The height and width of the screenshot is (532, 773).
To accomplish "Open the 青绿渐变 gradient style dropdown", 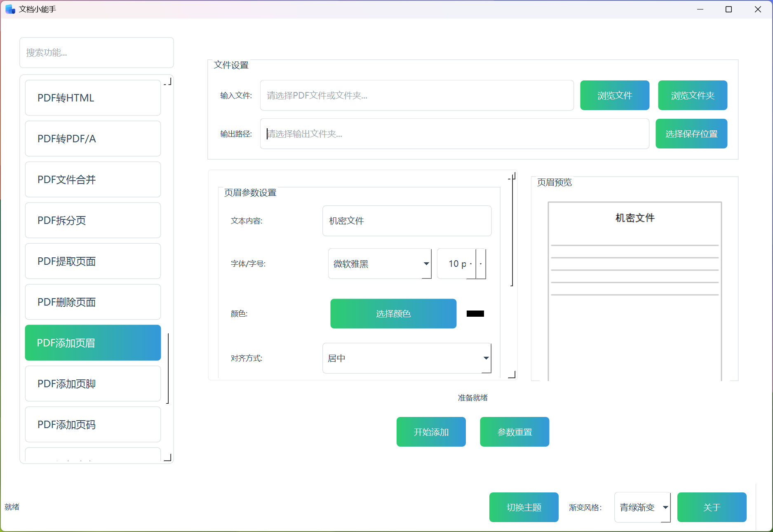I will (x=642, y=507).
